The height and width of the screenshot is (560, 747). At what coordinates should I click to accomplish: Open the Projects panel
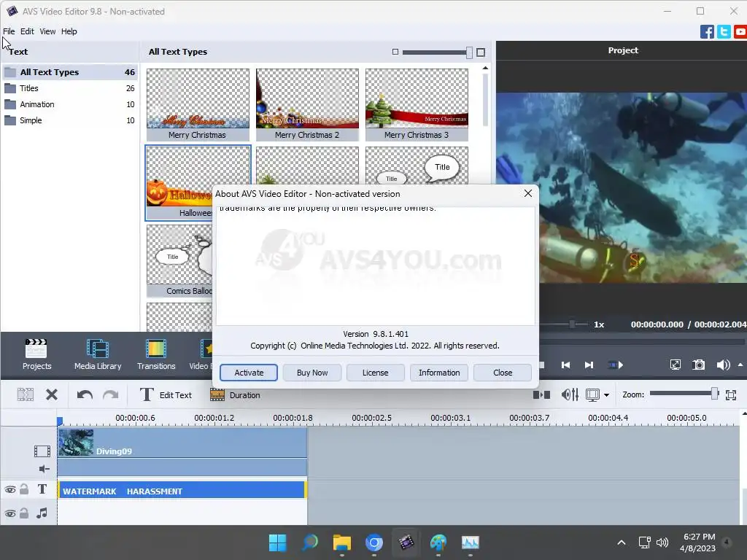[x=36, y=354]
